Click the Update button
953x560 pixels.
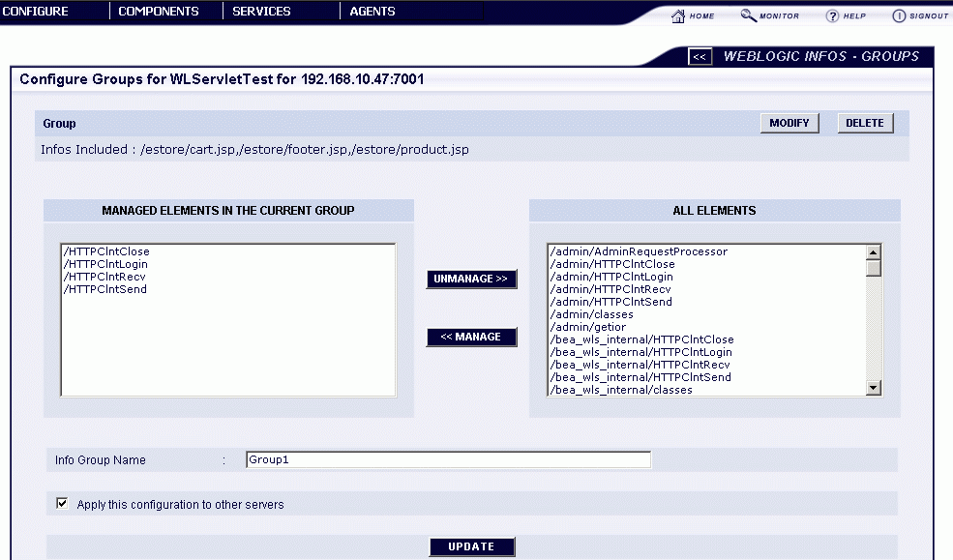click(x=471, y=546)
